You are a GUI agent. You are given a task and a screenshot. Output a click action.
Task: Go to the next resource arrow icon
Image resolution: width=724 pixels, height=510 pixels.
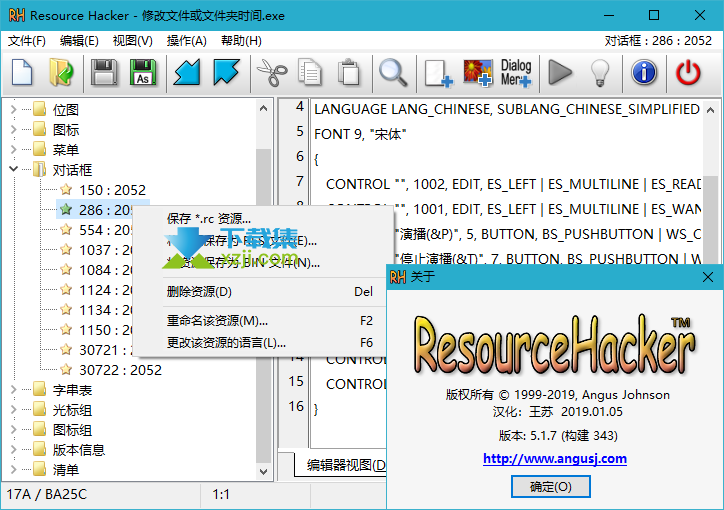coord(226,72)
